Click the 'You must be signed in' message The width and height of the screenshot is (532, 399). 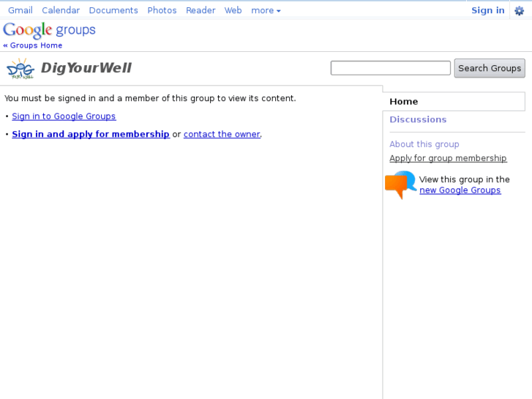click(x=150, y=99)
